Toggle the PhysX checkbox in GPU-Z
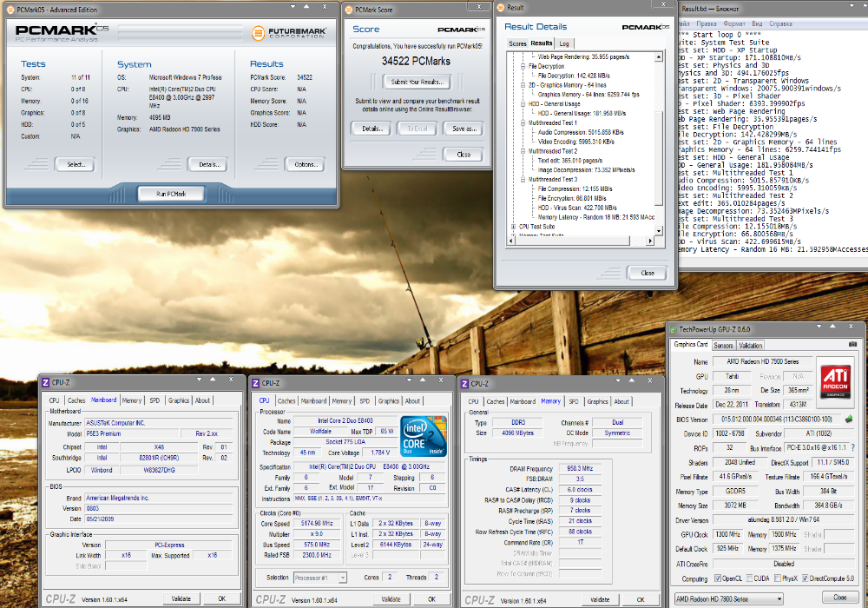868x608 pixels. [778, 578]
